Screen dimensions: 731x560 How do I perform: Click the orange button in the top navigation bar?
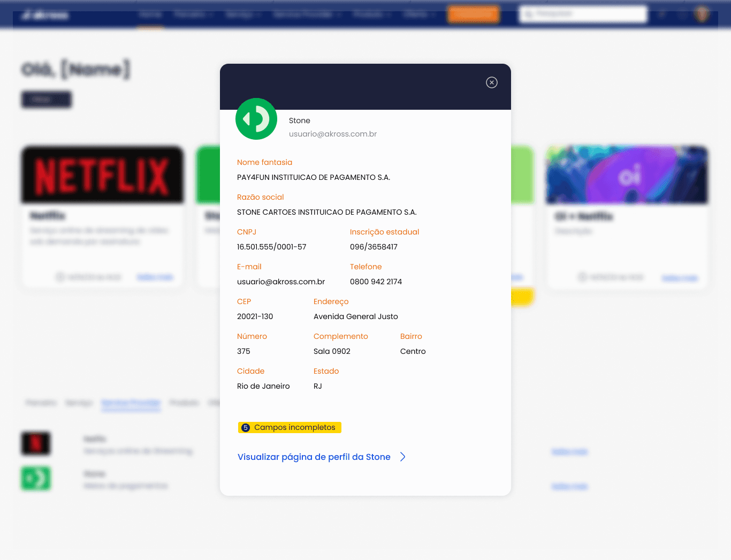coord(474,14)
